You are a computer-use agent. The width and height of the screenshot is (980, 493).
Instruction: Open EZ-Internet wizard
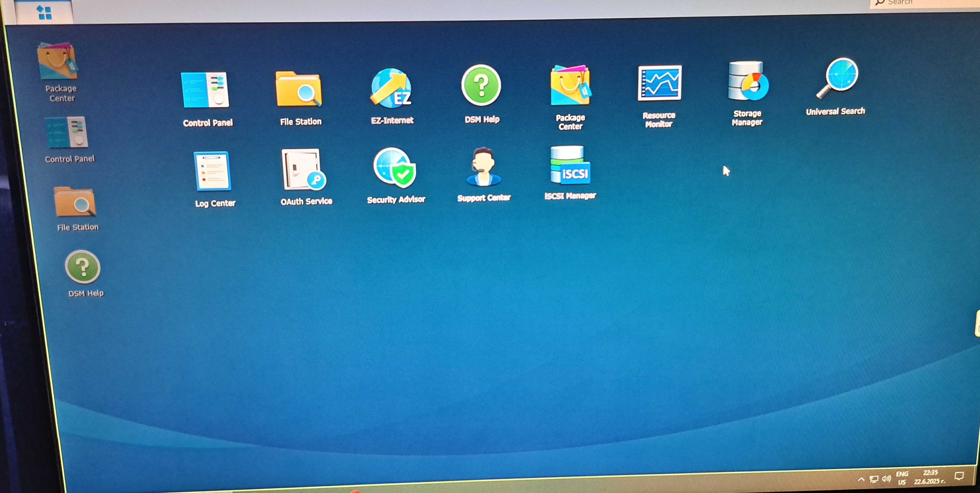pyautogui.click(x=392, y=97)
